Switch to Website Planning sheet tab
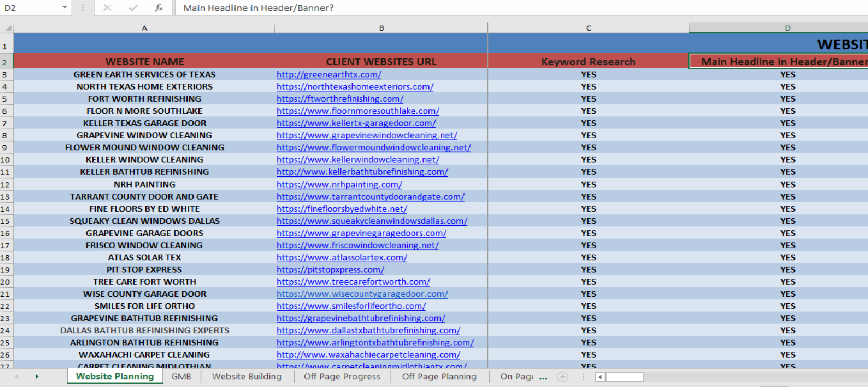The image size is (868, 387). pyautogui.click(x=114, y=376)
